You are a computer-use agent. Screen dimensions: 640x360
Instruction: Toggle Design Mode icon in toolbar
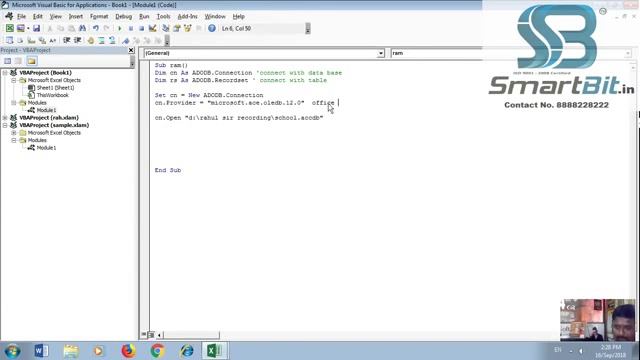coord(152,28)
